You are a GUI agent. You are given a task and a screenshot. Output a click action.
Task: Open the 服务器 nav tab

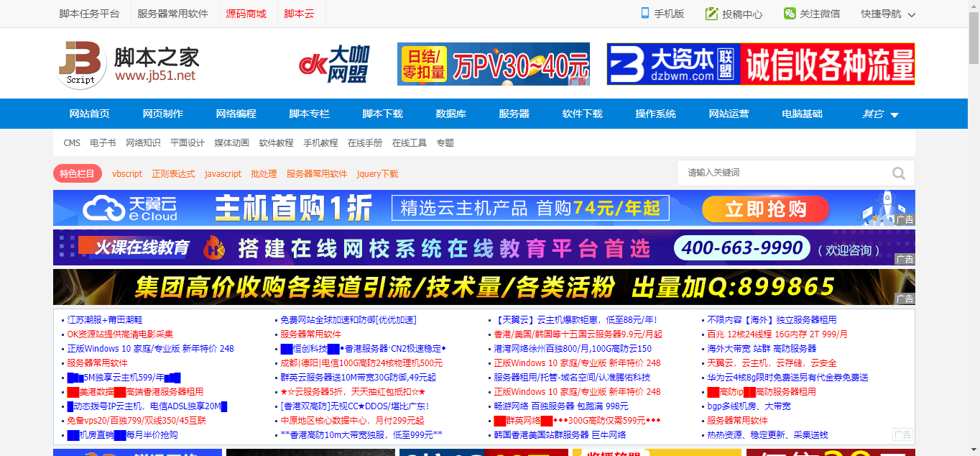[x=514, y=114]
